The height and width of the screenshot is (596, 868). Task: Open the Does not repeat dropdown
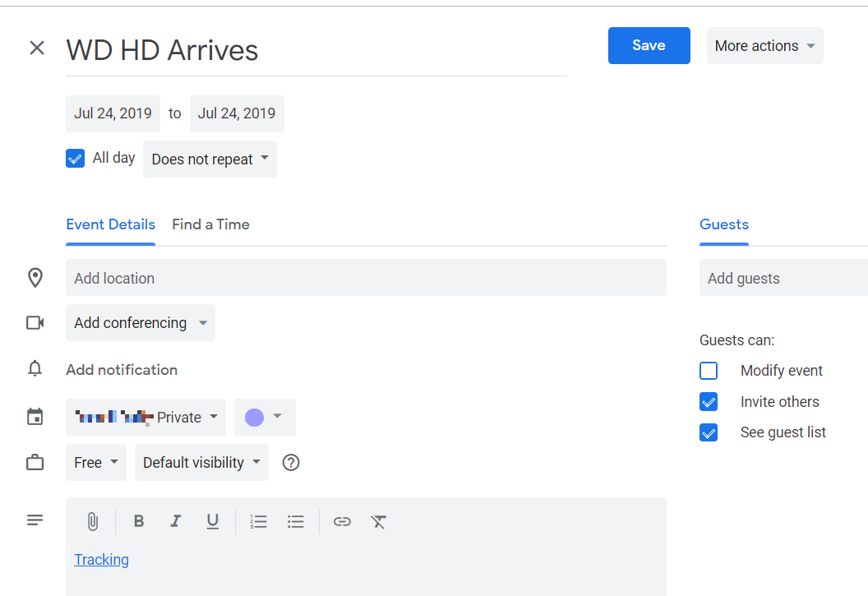210,159
